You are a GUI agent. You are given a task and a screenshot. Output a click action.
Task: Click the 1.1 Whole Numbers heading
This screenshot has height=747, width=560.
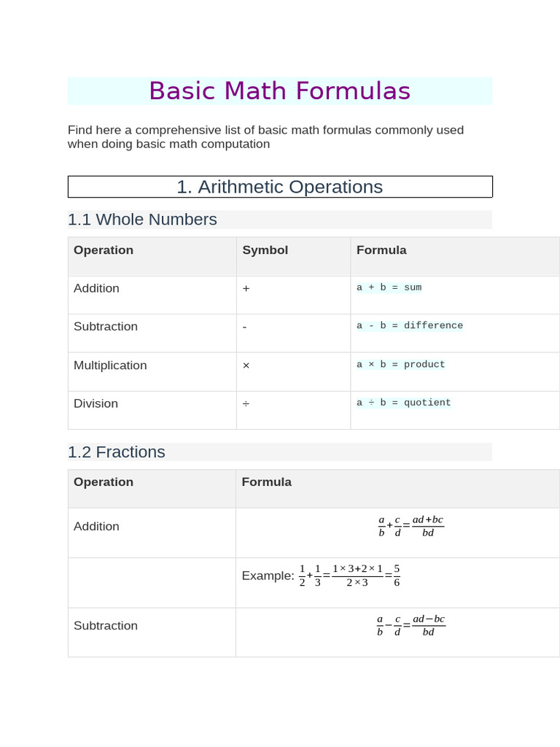(142, 220)
